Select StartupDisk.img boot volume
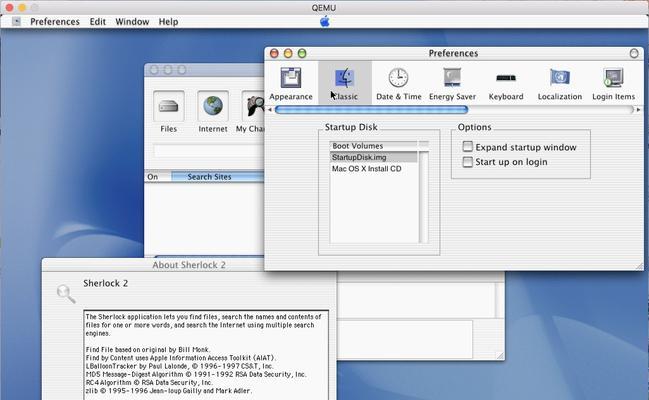Image resolution: width=649 pixels, height=400 pixels. [373, 157]
